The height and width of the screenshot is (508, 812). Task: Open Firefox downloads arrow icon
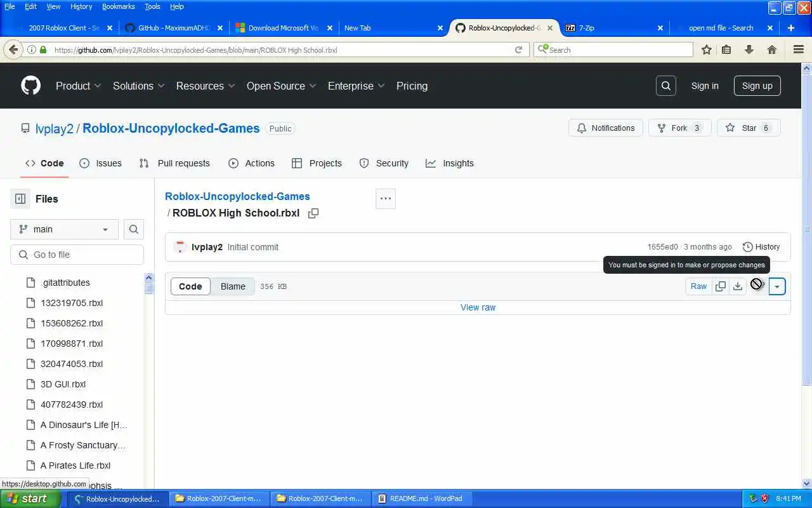click(x=749, y=50)
